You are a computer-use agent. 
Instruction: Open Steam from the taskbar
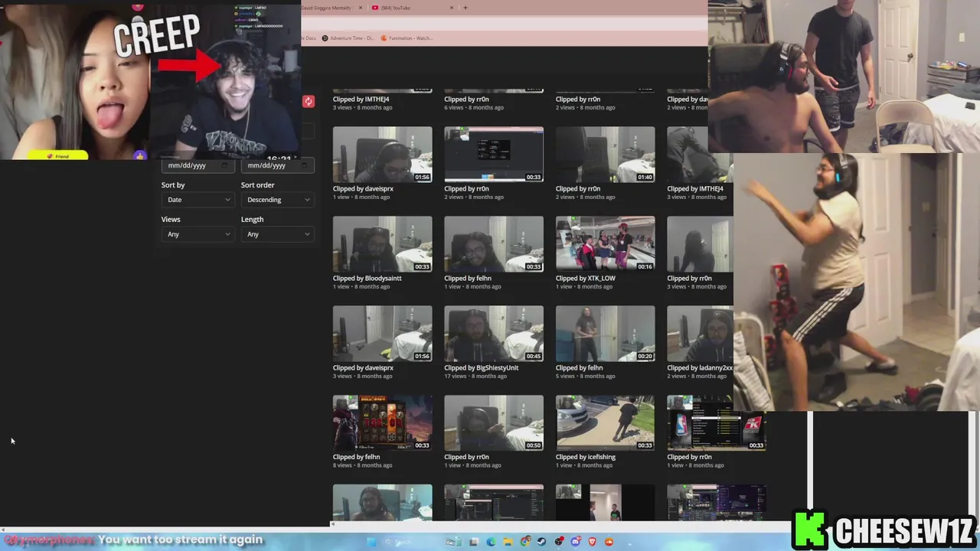click(x=542, y=542)
